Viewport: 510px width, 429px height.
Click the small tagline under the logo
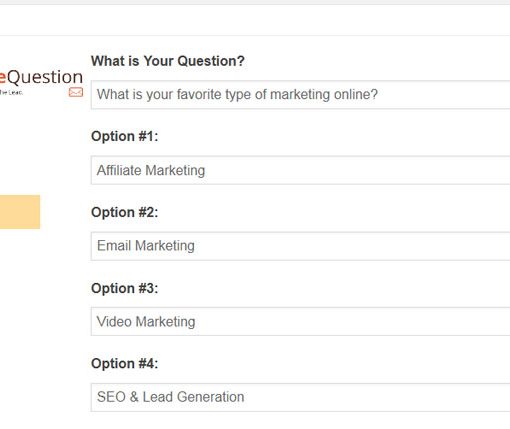pyautogui.click(x=11, y=92)
